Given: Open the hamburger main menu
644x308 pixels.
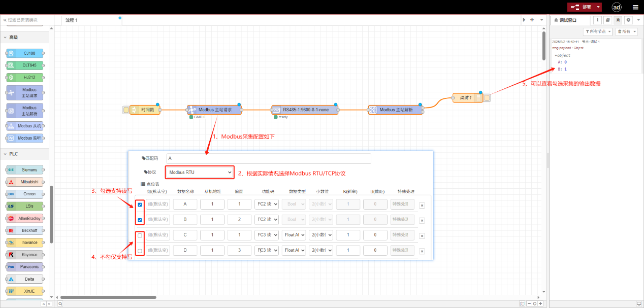Looking at the screenshot, I should (x=635, y=7).
